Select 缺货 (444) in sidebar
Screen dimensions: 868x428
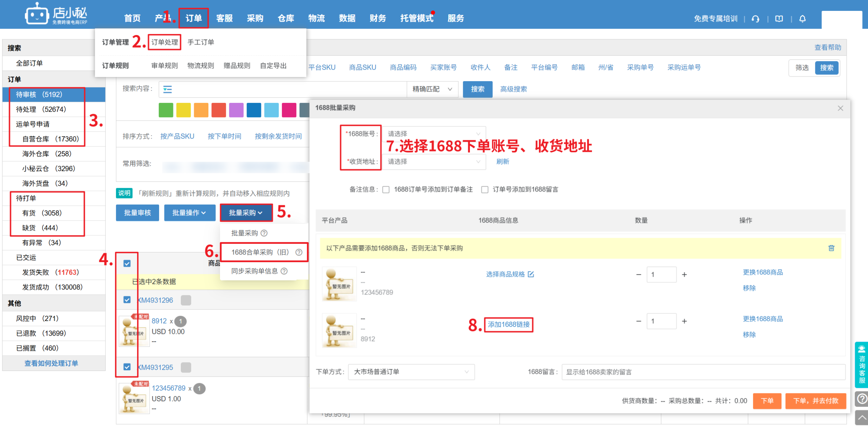point(54,228)
